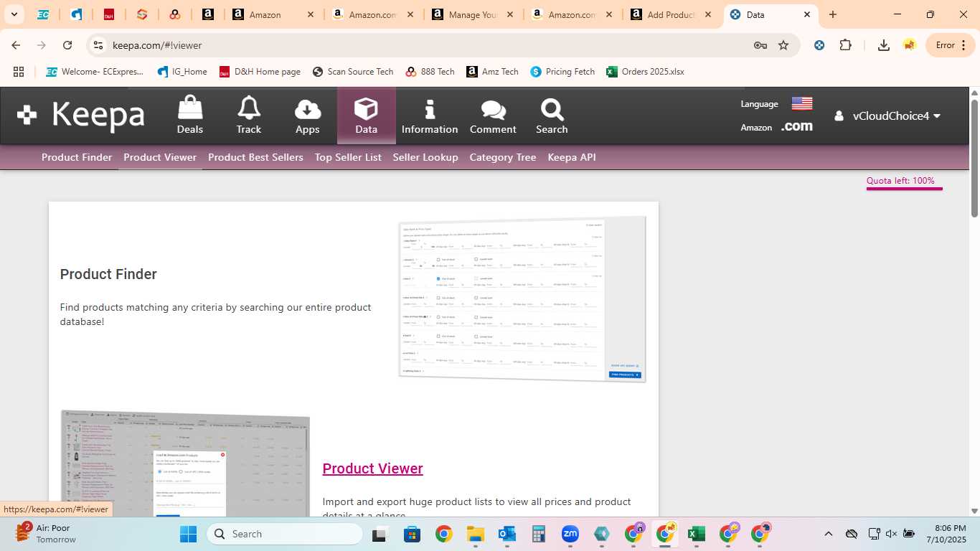Click the Error profile button

pyautogui.click(x=951, y=45)
